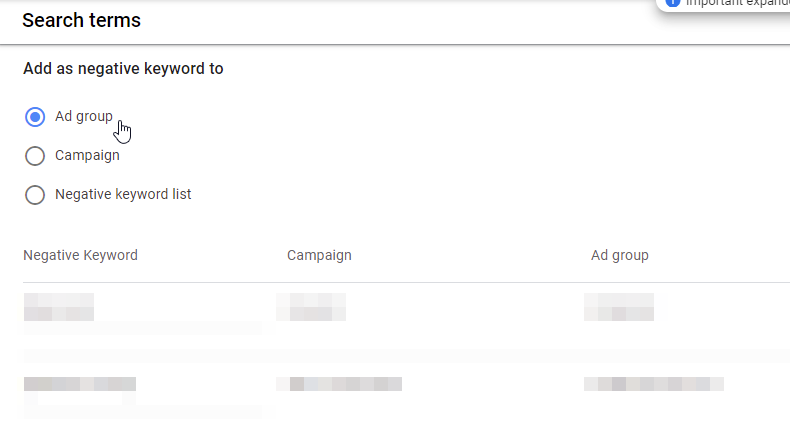This screenshot has height=426, width=790.
Task: Click the blue info icon in top-right notification
Action: point(673,3)
